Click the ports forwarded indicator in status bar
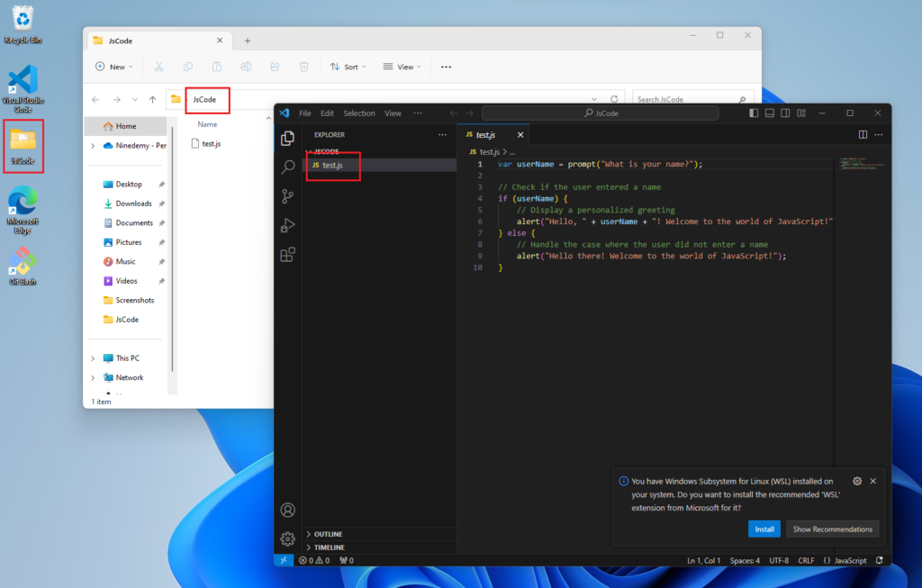The height and width of the screenshot is (588, 922). point(347,560)
